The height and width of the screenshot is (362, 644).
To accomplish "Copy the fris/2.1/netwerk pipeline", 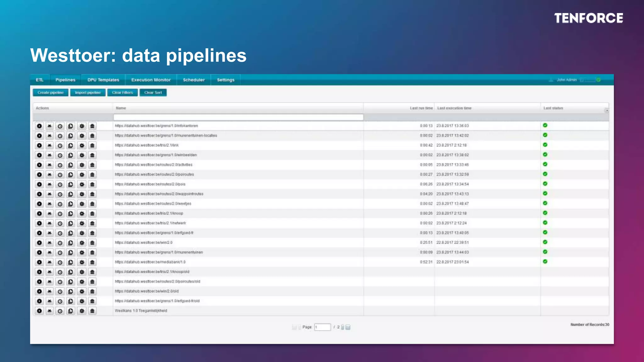I will pos(71,223).
